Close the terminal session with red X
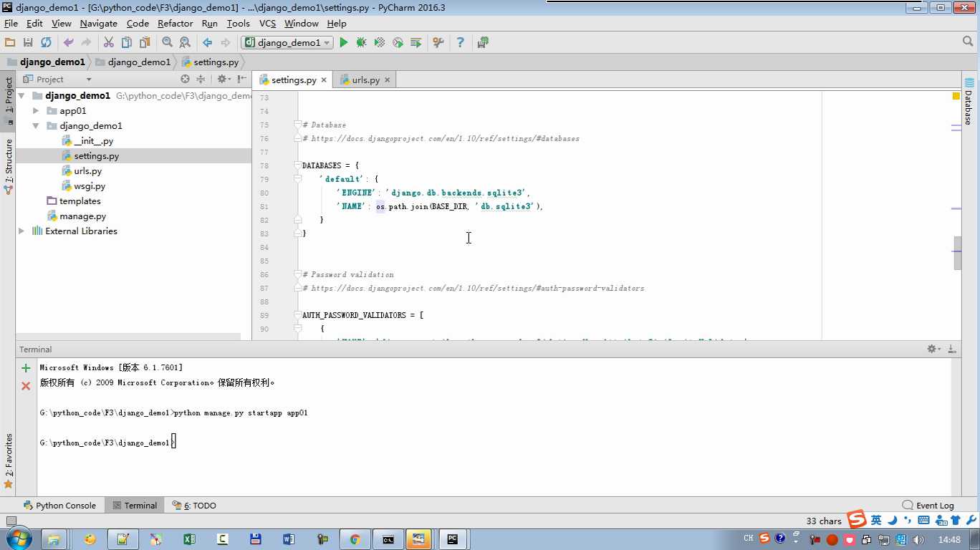Viewport: 980px width, 550px height. pyautogui.click(x=26, y=386)
